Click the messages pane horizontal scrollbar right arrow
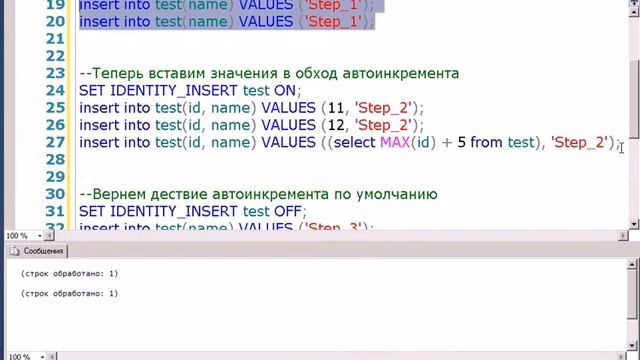The image size is (640, 360). (621, 357)
